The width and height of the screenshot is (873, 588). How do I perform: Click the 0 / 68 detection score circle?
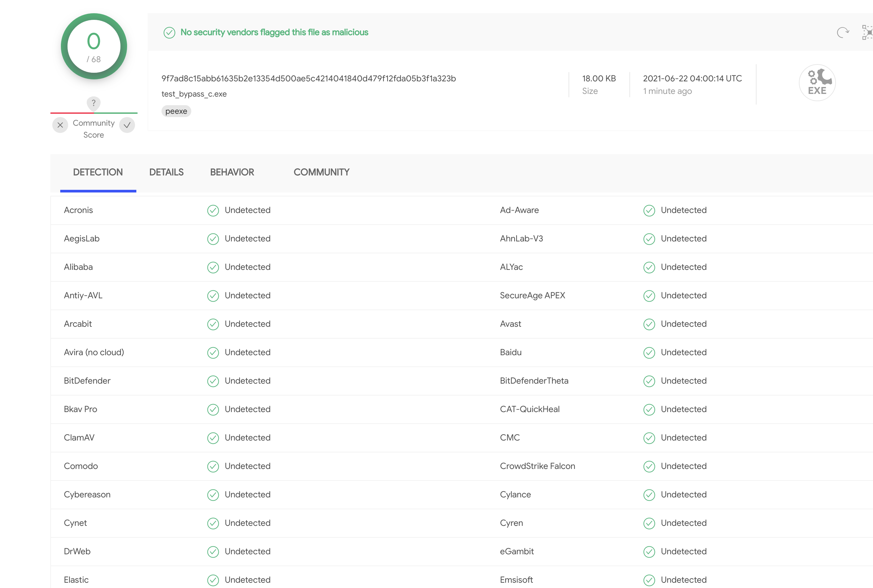point(94,47)
